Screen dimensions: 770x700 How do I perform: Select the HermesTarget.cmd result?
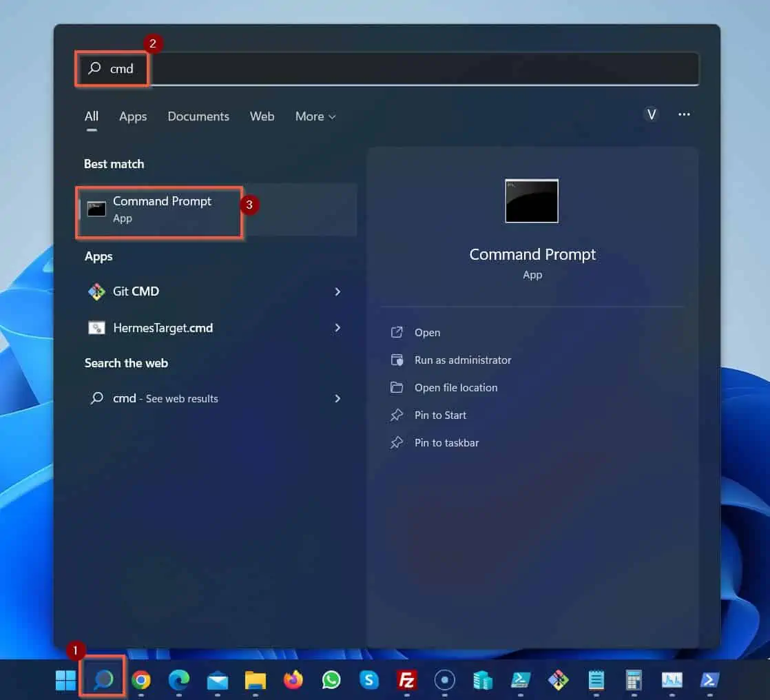click(x=216, y=328)
